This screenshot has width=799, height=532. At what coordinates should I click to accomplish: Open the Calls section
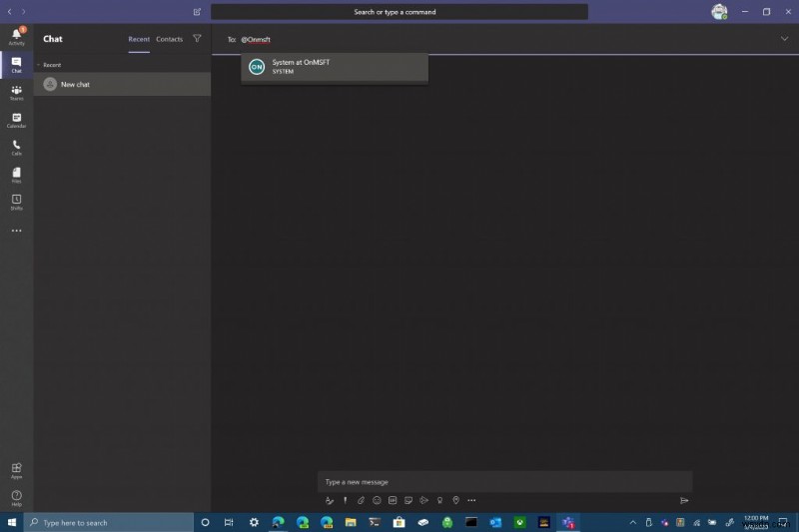(16, 147)
